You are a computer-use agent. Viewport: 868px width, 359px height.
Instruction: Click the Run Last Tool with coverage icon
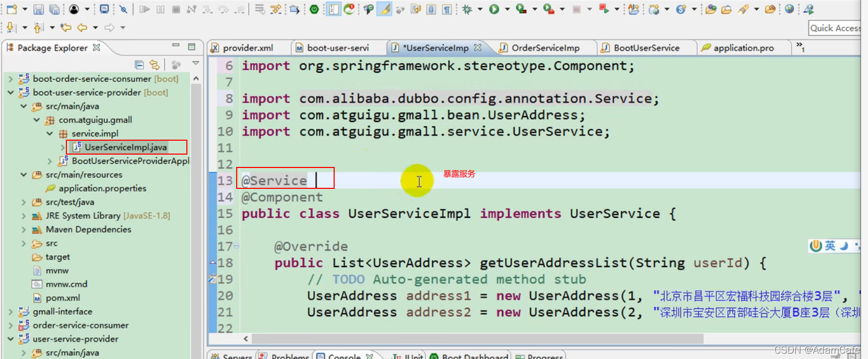[x=521, y=9]
